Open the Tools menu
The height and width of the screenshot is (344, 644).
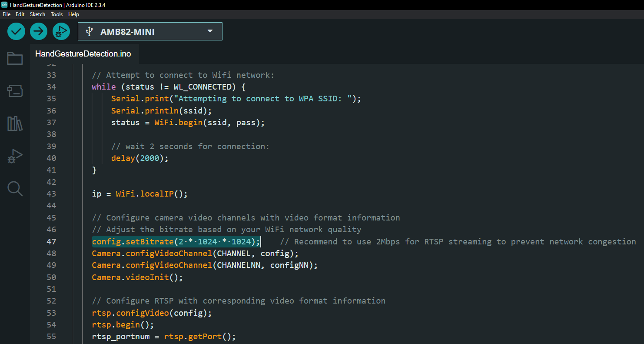click(56, 14)
